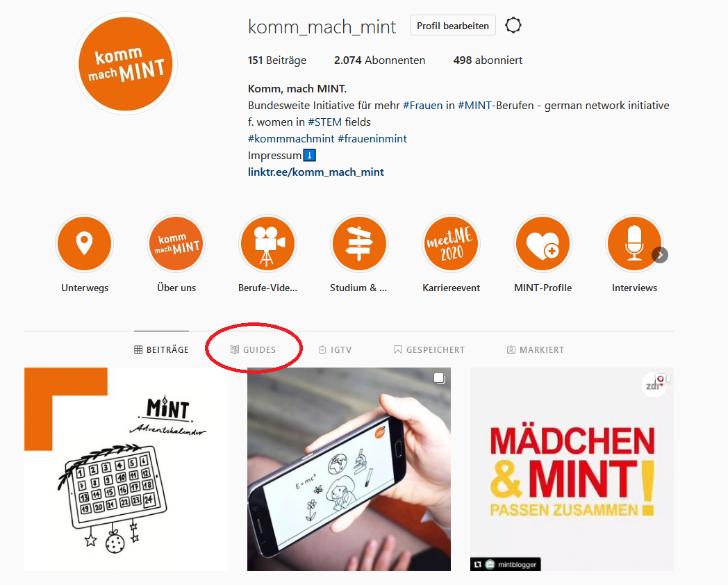View the 2.074 Abonnenten list

click(x=379, y=60)
